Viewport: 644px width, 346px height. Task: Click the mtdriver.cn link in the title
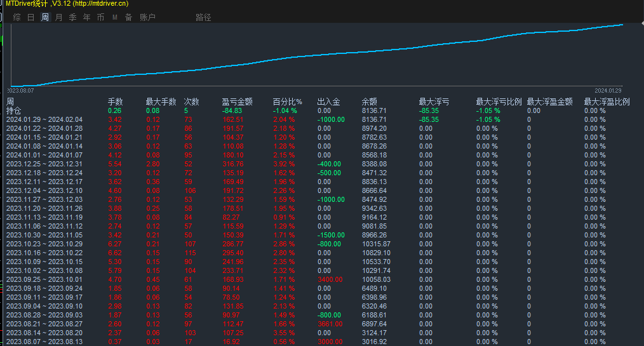[100, 4]
